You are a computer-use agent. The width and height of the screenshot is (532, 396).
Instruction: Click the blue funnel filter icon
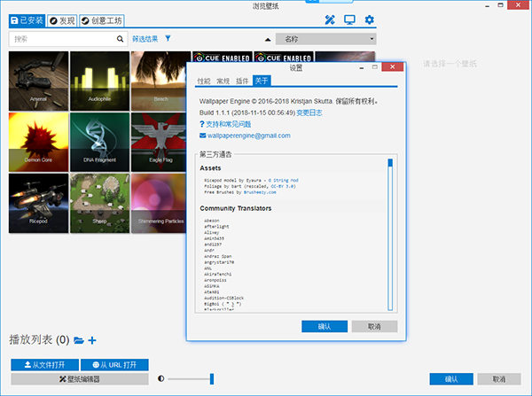pyautogui.click(x=168, y=38)
